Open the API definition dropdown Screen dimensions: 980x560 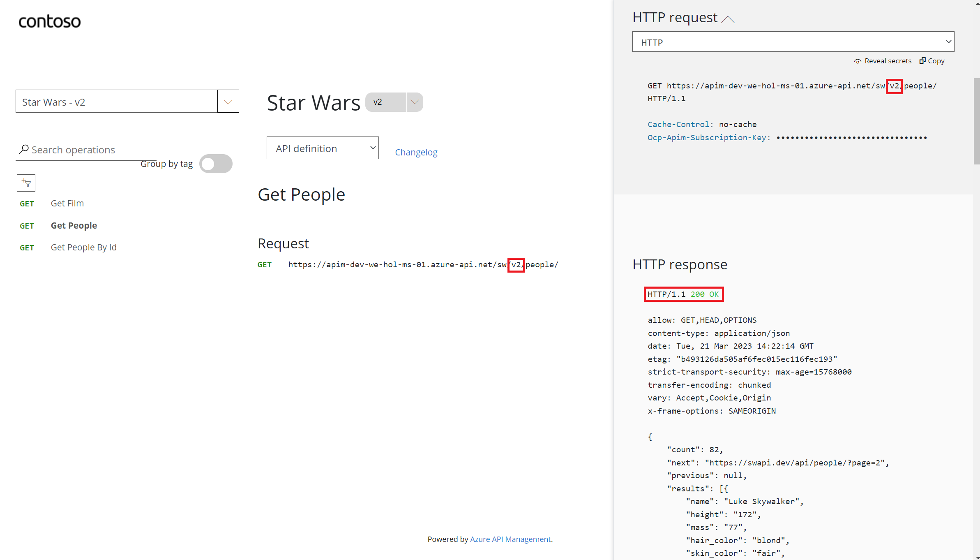pyautogui.click(x=323, y=148)
